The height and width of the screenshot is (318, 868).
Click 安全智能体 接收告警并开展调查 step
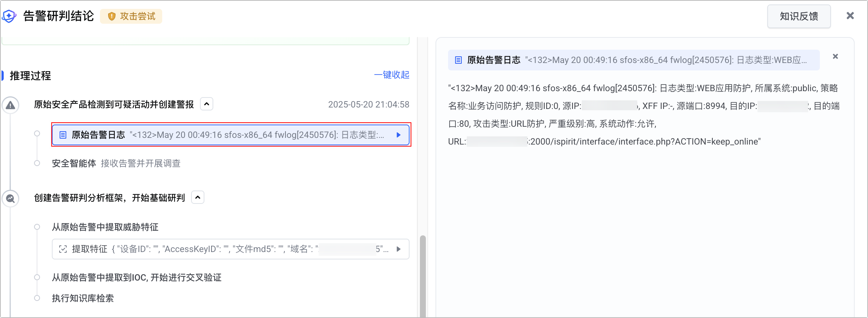click(x=116, y=163)
